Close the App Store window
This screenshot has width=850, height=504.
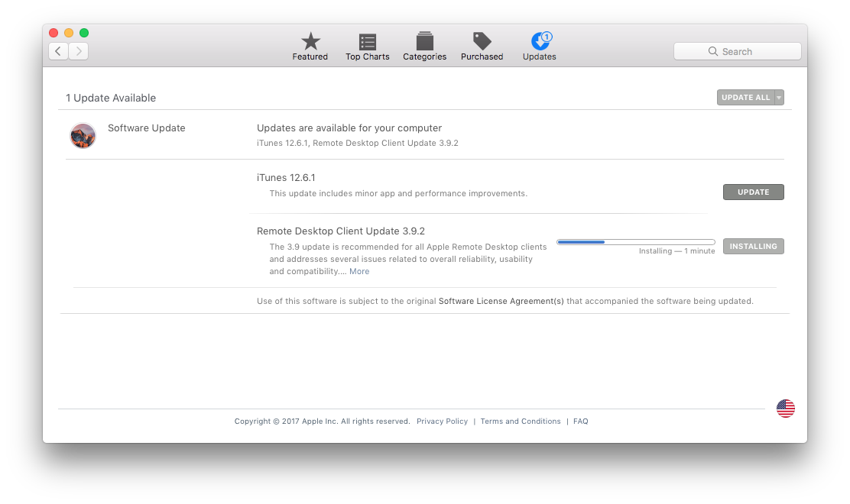click(x=54, y=33)
